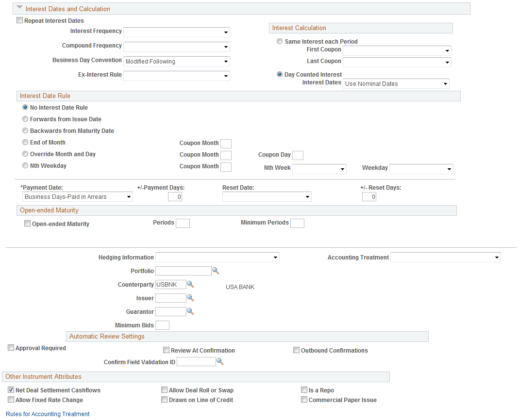This screenshot has width=519, height=420.
Task: Check the Outbound Confirmations box
Action: tap(296, 350)
